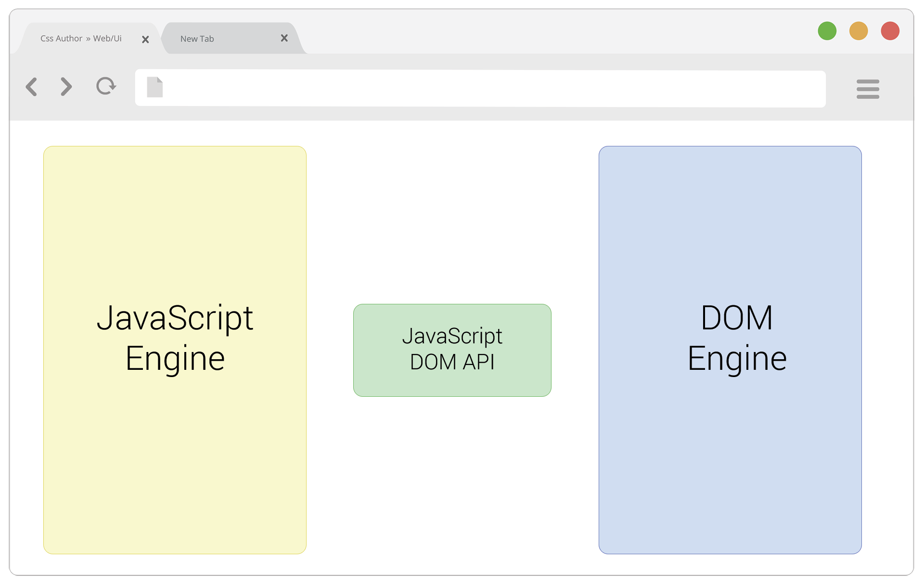Click the red circle window button
Viewport: 924px width, 587px height.
(x=890, y=31)
